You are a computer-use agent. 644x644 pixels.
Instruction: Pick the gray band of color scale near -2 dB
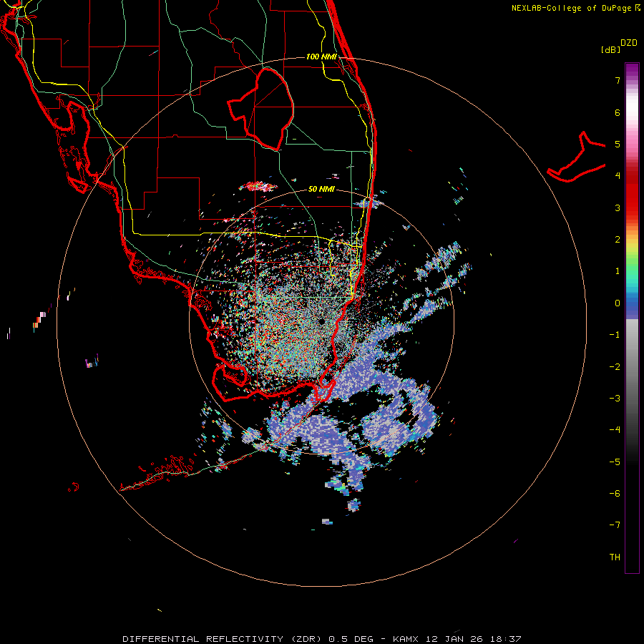pos(632,367)
